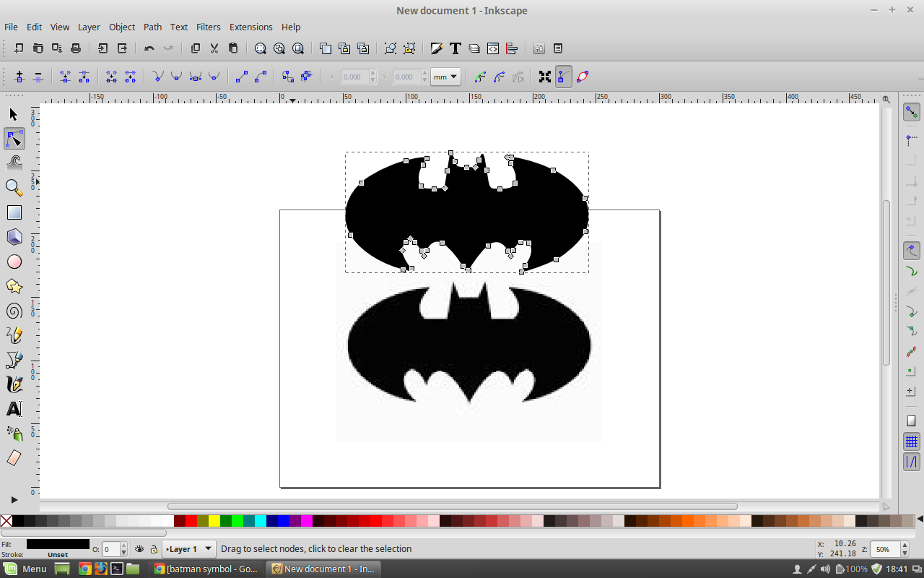The width and height of the screenshot is (924, 578).
Task: Toggle Enable snapping in snap bar
Action: pos(912,113)
